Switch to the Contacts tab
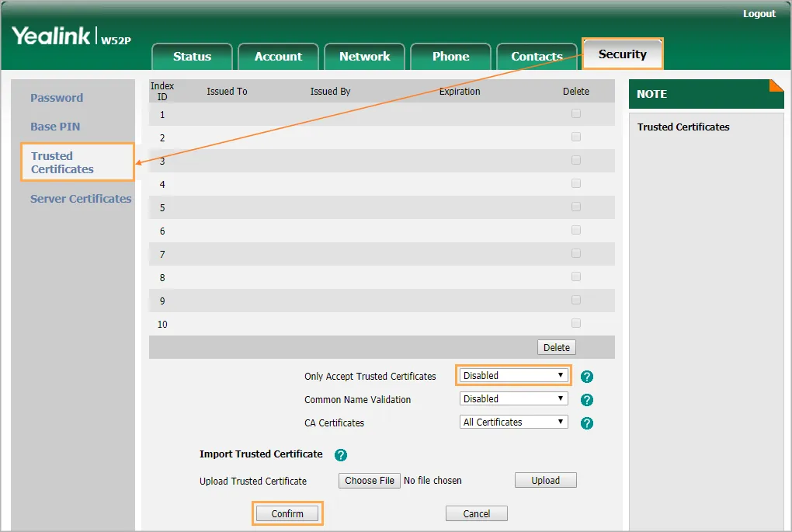 pyautogui.click(x=537, y=57)
